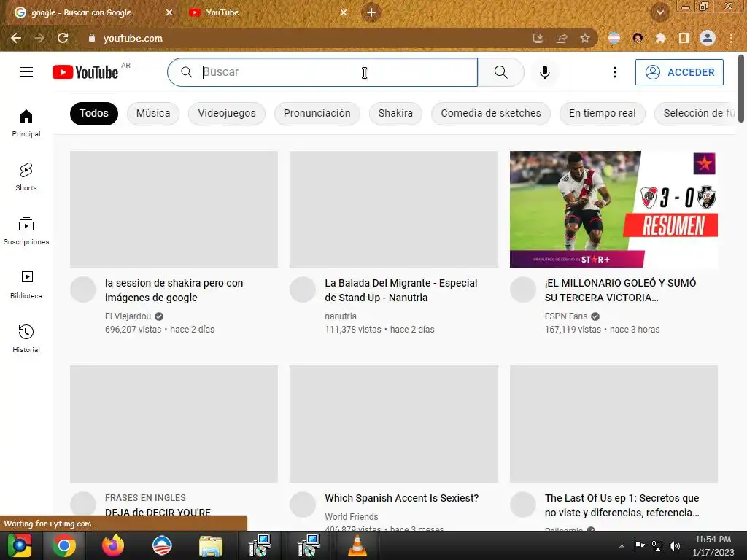Viewport: 747px width, 560px height.
Task: Go back with browser back arrow
Action: 16,38
